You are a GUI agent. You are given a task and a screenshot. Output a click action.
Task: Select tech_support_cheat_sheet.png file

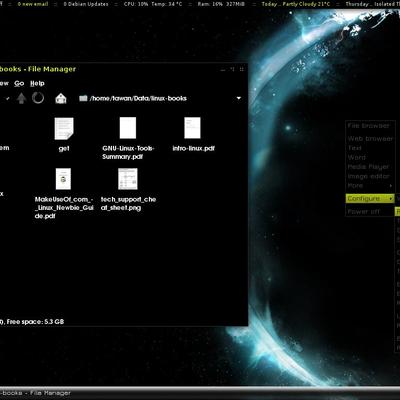coord(128,189)
